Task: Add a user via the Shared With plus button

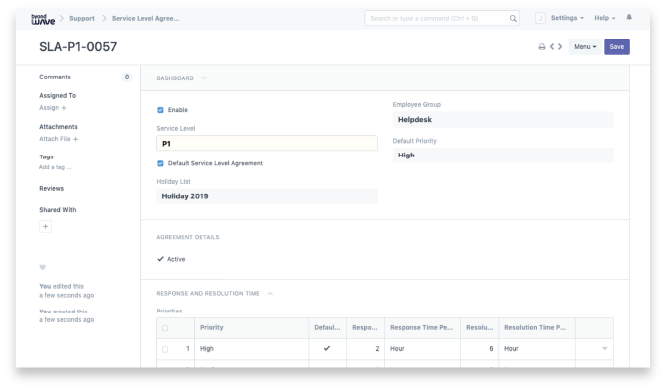Action: coord(45,226)
